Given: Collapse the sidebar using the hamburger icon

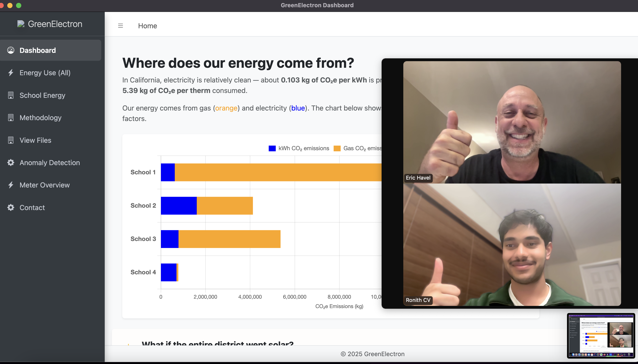Looking at the screenshot, I should click(120, 26).
